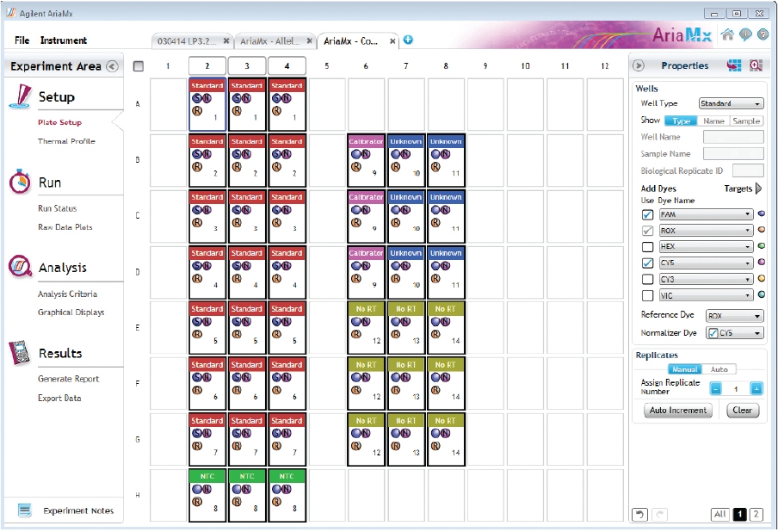
Task: Collapse the Properties panel arrow
Action: click(639, 65)
